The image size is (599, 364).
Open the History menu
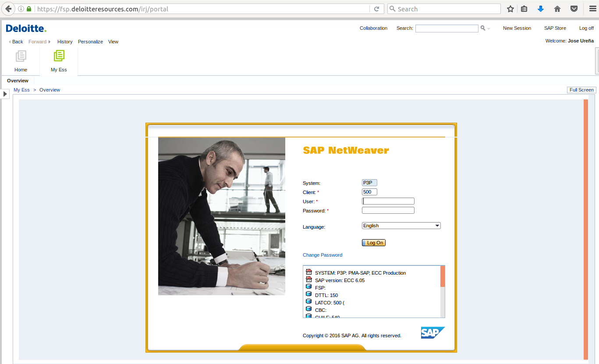[x=65, y=42]
